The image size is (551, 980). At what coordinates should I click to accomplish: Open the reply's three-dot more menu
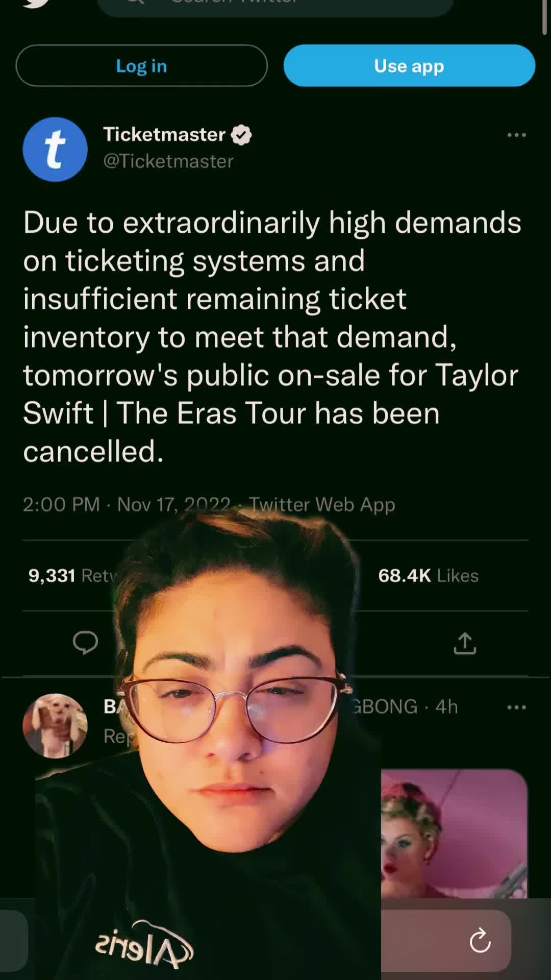(516, 707)
